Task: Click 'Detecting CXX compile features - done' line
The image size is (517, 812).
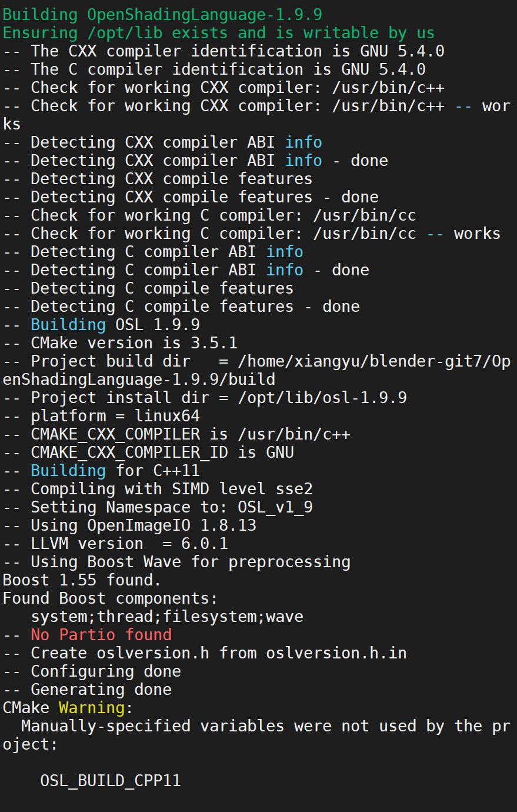Action: [191, 197]
